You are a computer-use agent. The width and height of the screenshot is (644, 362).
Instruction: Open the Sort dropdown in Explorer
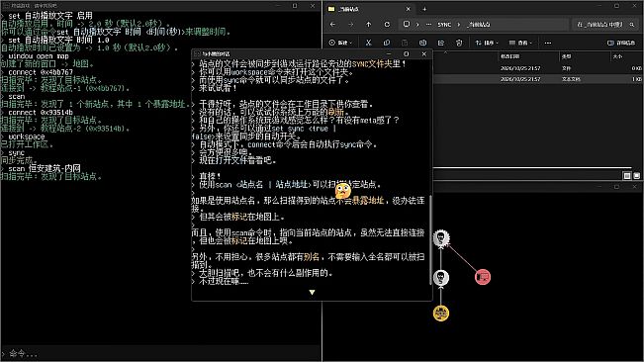coord(487,43)
